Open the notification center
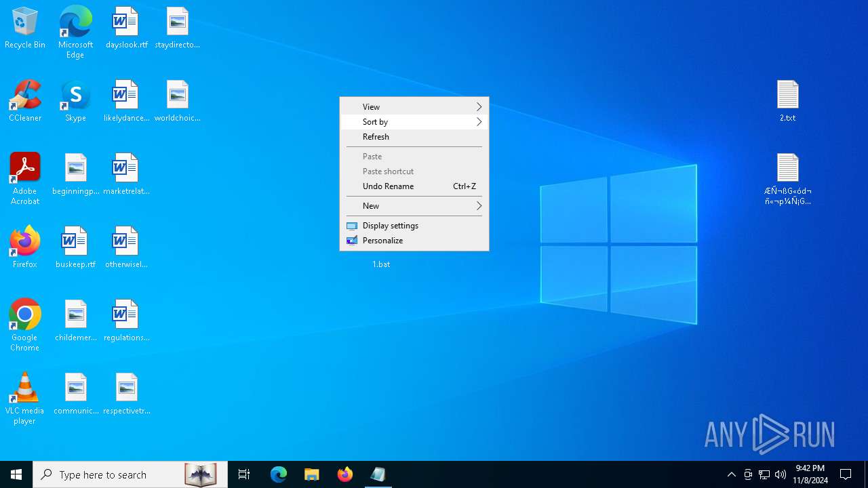Viewport: 868px width, 488px height. 846,474
